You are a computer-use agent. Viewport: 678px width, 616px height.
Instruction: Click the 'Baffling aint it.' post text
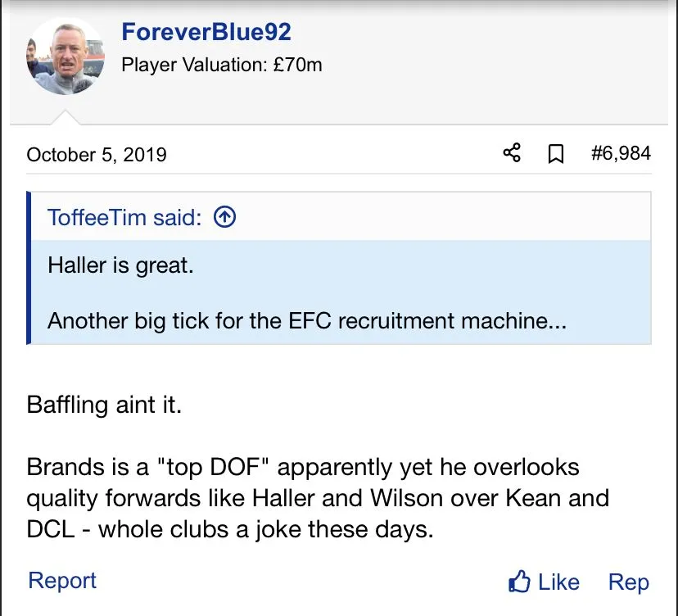click(x=104, y=405)
